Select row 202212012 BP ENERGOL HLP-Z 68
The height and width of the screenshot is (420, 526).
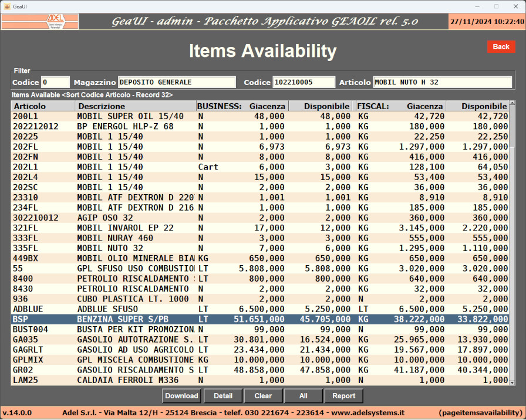260,126
